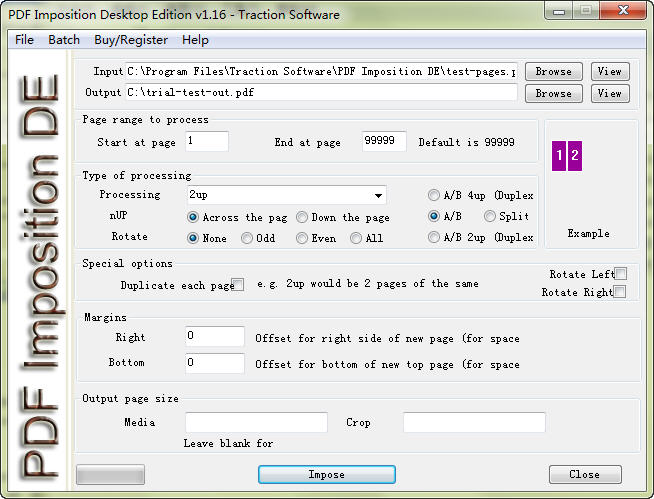This screenshot has height=499, width=654.
Task: Click the Input file path field
Action: [x=322, y=71]
